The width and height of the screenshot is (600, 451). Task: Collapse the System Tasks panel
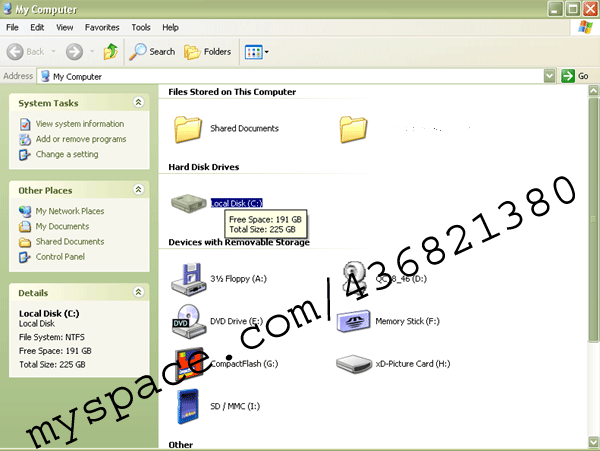point(139,102)
